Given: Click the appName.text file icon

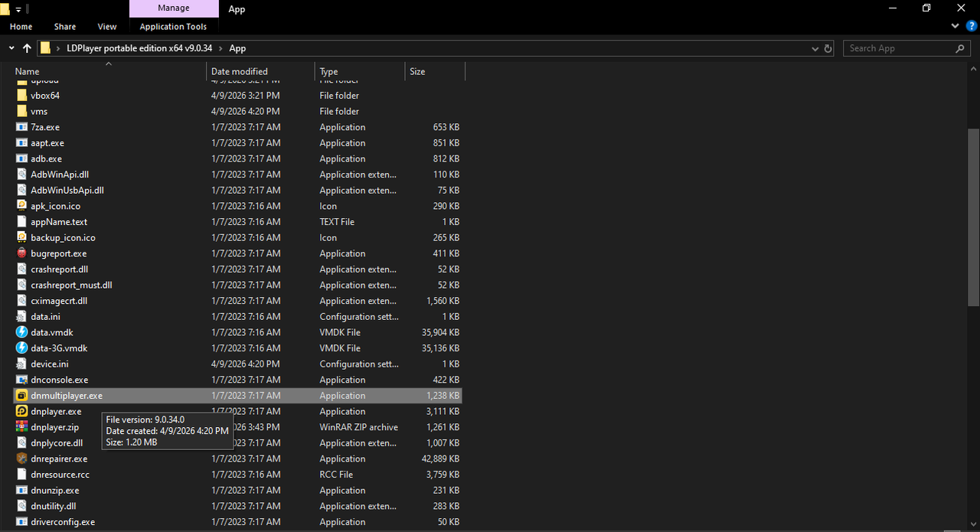Looking at the screenshot, I should (22, 222).
